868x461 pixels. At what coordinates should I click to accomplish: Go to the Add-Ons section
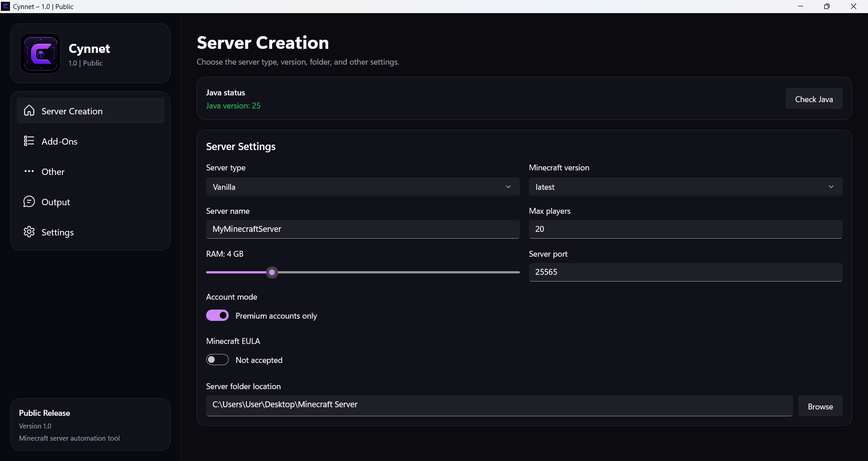[90, 141]
